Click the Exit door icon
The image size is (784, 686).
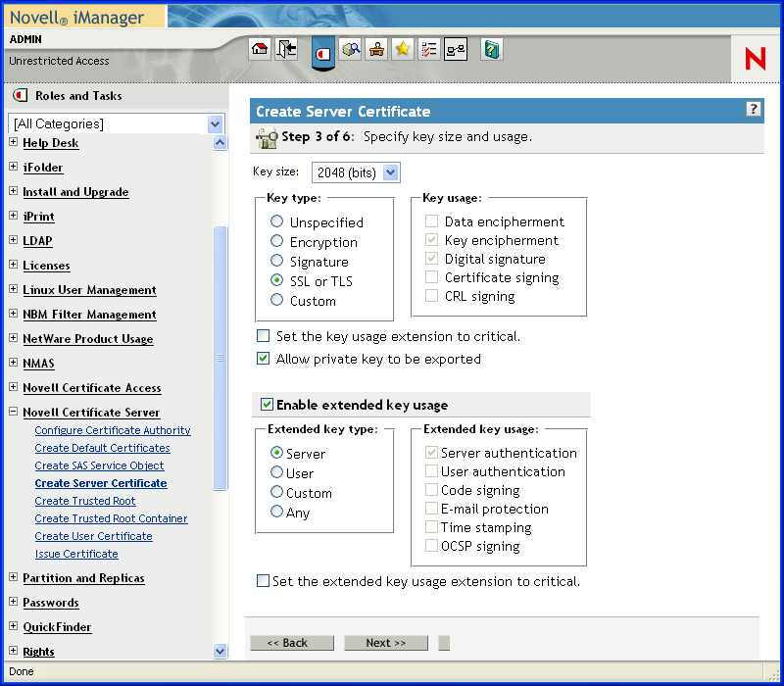tap(286, 49)
